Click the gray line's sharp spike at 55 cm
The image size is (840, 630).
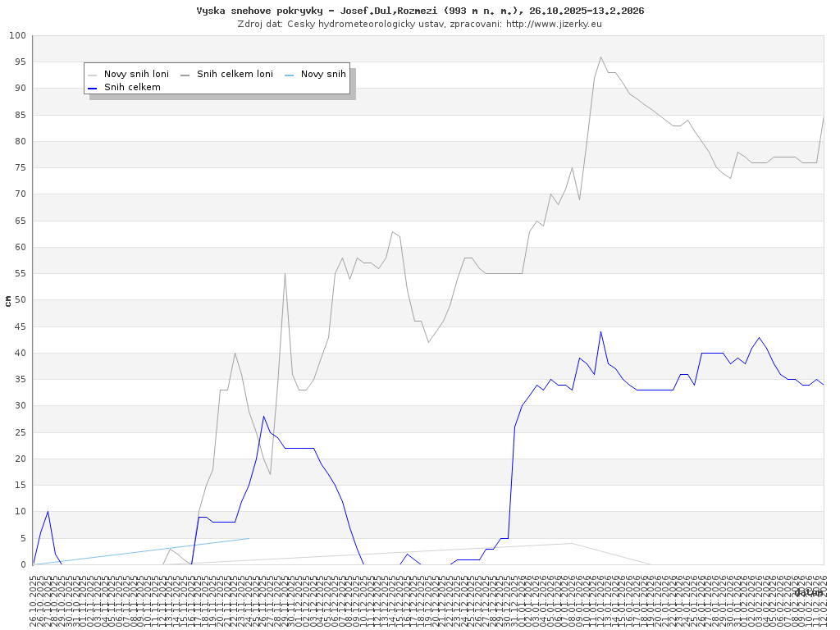point(285,274)
